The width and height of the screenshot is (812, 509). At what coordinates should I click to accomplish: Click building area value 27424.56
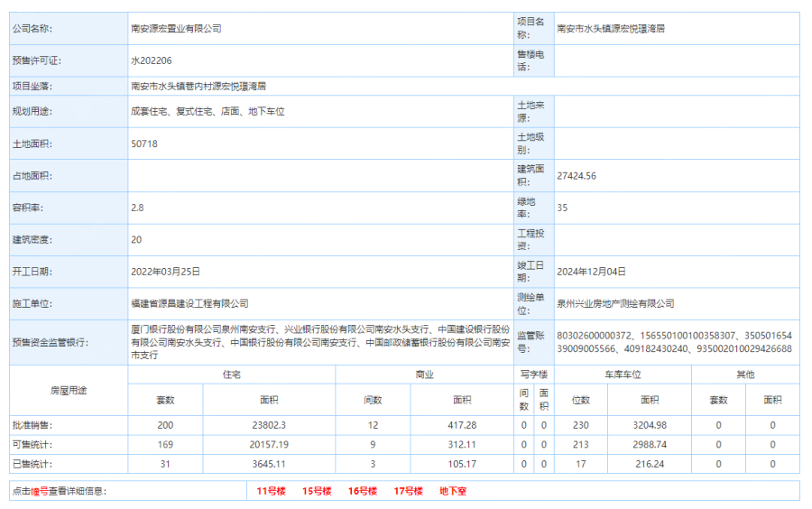(x=577, y=176)
